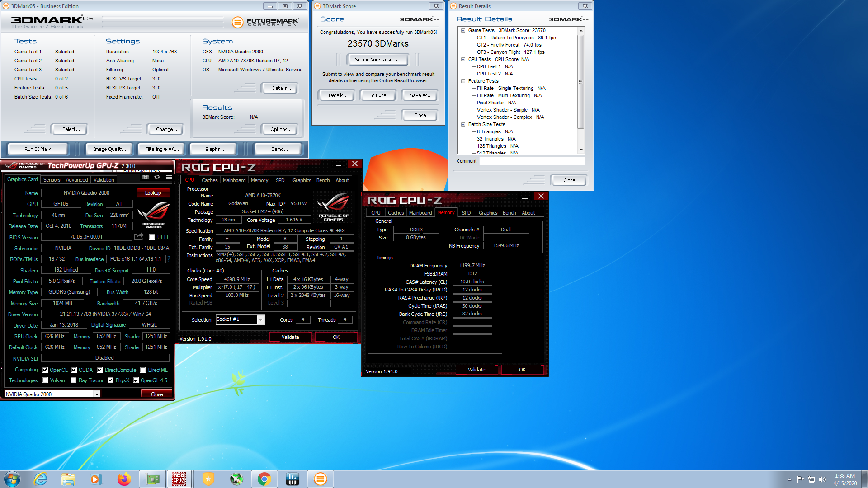Click the Bus Interface question mark
This screenshot has height=488, width=868.
tap(169, 259)
